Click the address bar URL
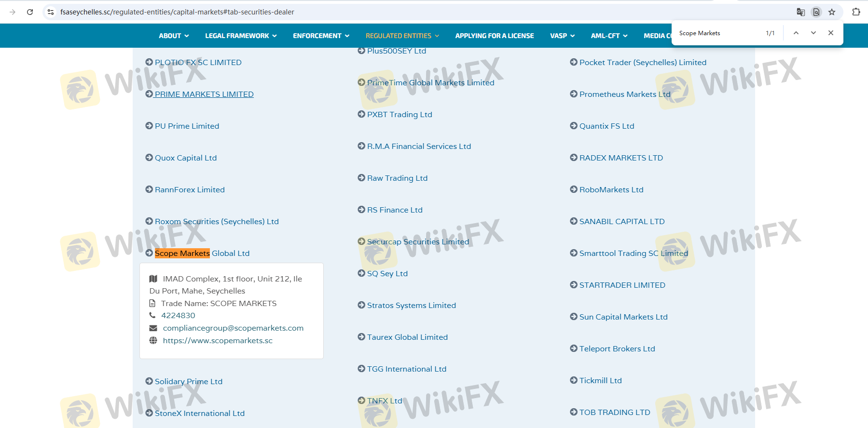Viewport: 868px width, 428px height. point(177,12)
